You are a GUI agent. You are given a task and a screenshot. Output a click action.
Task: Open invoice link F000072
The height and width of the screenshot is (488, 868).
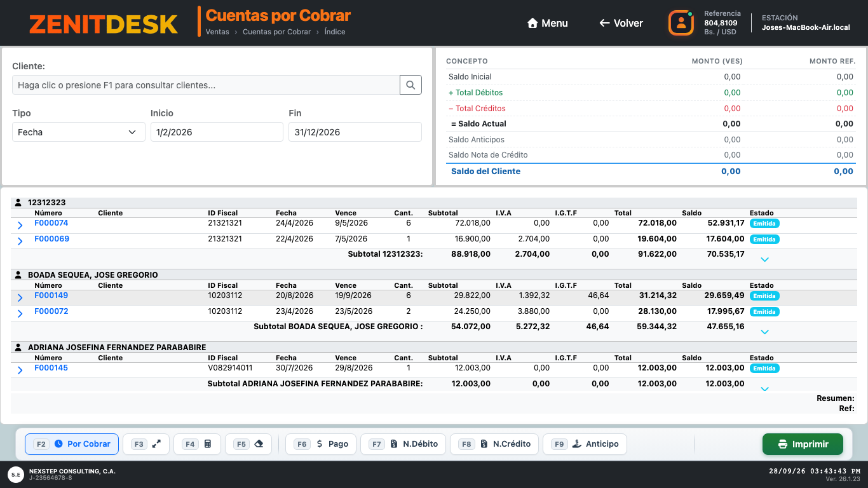click(x=51, y=311)
